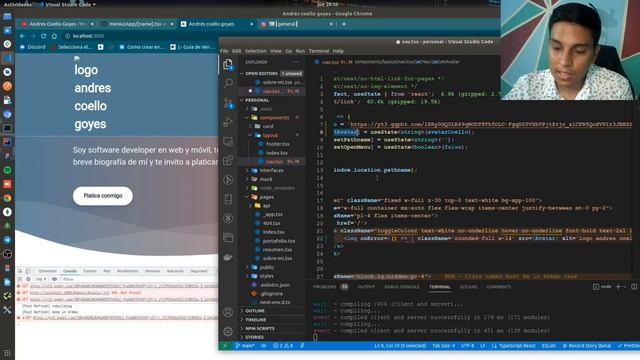Open .gitignore file in Explorer
The image size is (640, 360).
tap(271, 293)
